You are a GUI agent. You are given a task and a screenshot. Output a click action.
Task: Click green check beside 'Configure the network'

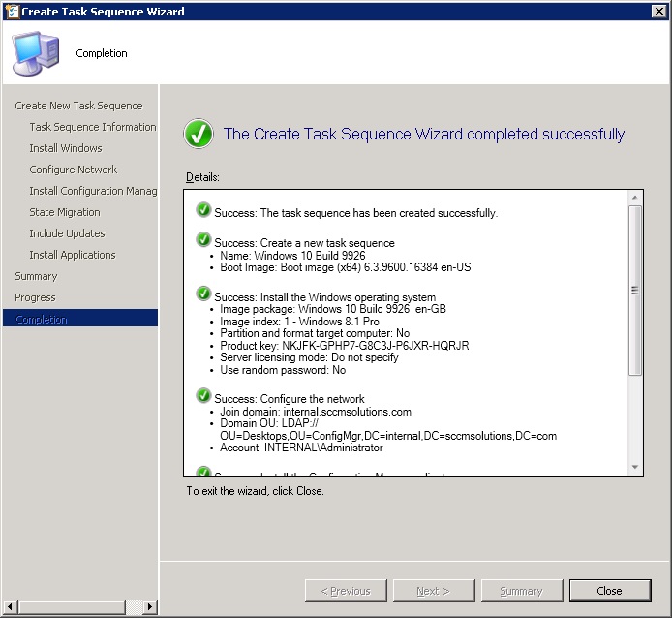[203, 396]
